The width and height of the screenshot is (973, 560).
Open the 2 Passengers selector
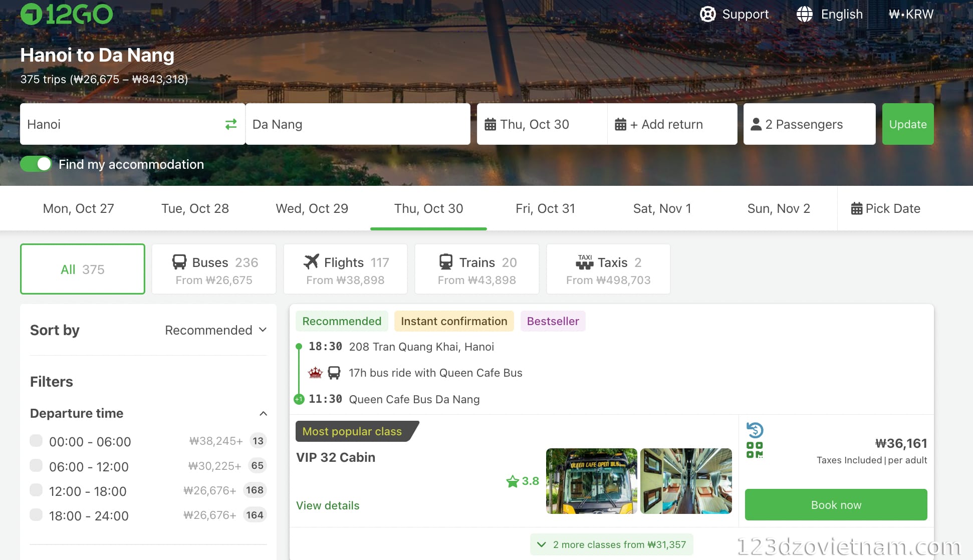point(809,124)
